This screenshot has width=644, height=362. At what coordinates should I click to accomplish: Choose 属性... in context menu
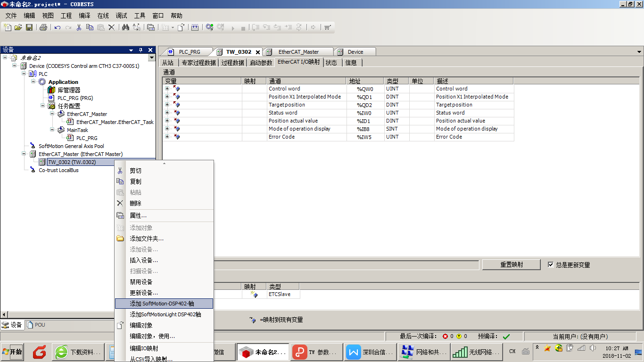pos(164,215)
